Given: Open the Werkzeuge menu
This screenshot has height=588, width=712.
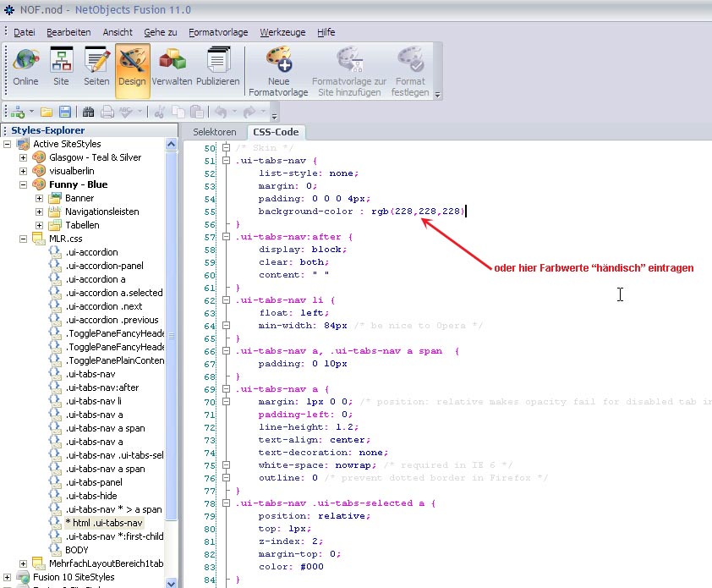Looking at the screenshot, I should click(x=282, y=32).
